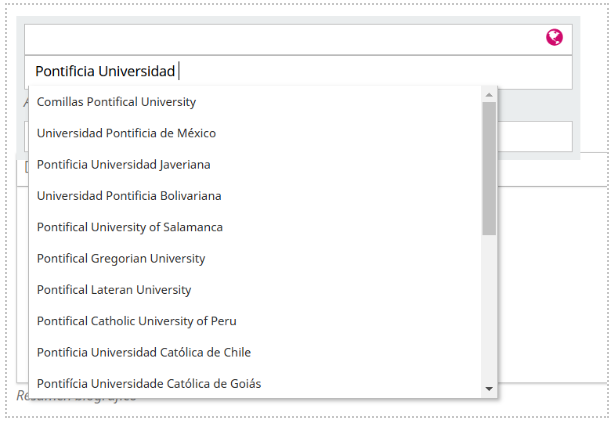
Task: Click the suggestion list scroll-down arrow
Action: (489, 388)
